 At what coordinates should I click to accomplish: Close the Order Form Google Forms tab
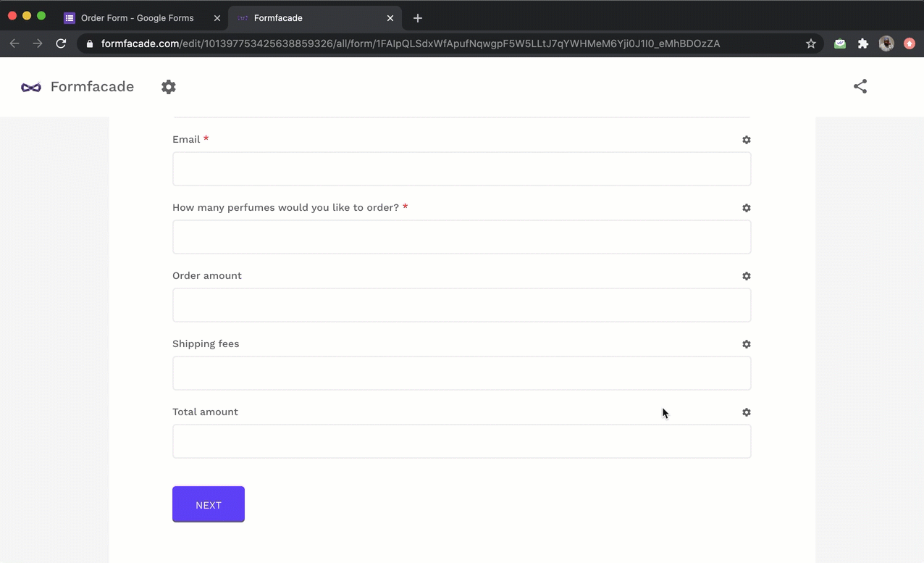click(x=217, y=18)
